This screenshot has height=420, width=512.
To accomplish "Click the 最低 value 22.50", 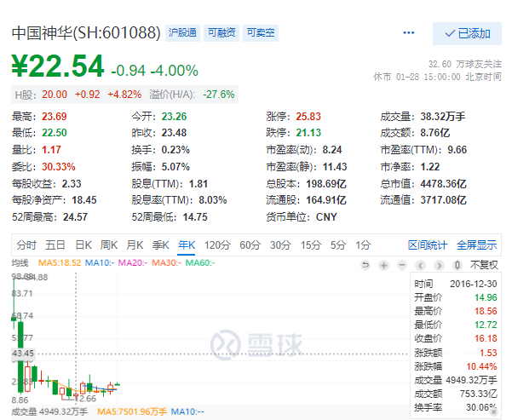I will point(55,133).
